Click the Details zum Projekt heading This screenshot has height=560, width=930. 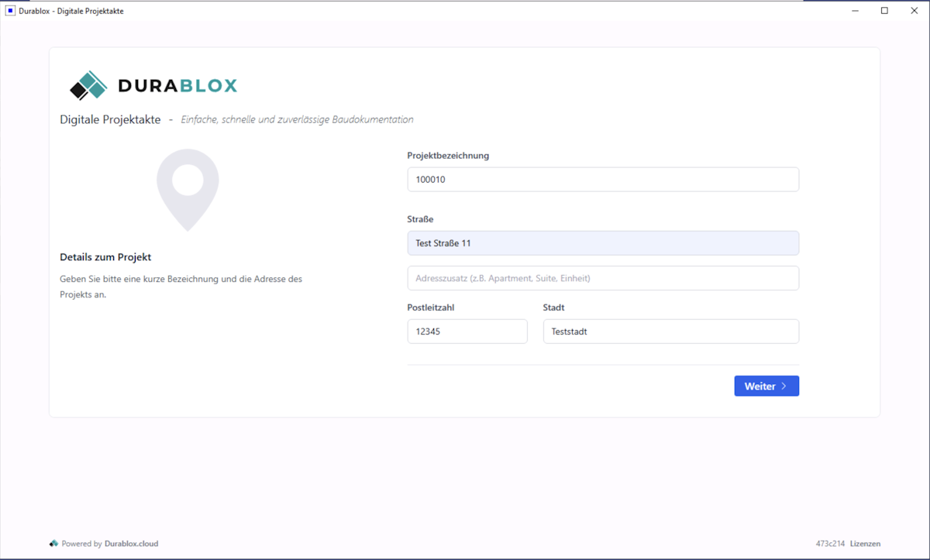pos(105,257)
